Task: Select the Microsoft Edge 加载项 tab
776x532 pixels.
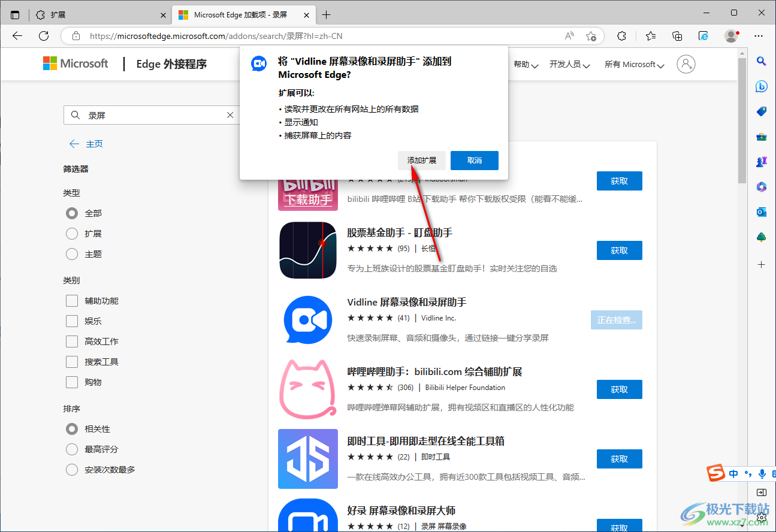Action: pyautogui.click(x=243, y=14)
